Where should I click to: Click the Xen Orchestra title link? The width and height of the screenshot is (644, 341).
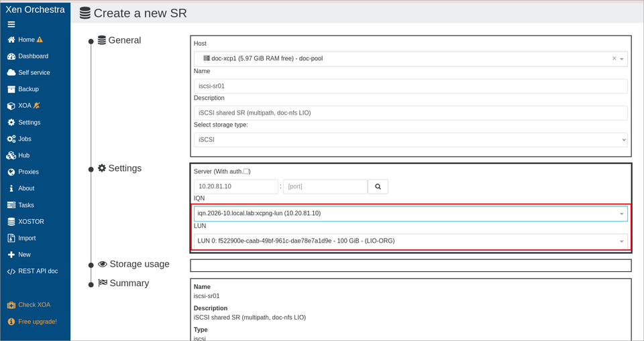(x=36, y=9)
